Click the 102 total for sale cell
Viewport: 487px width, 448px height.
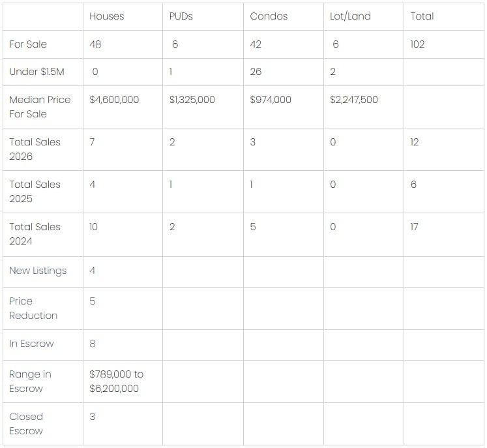click(x=417, y=44)
